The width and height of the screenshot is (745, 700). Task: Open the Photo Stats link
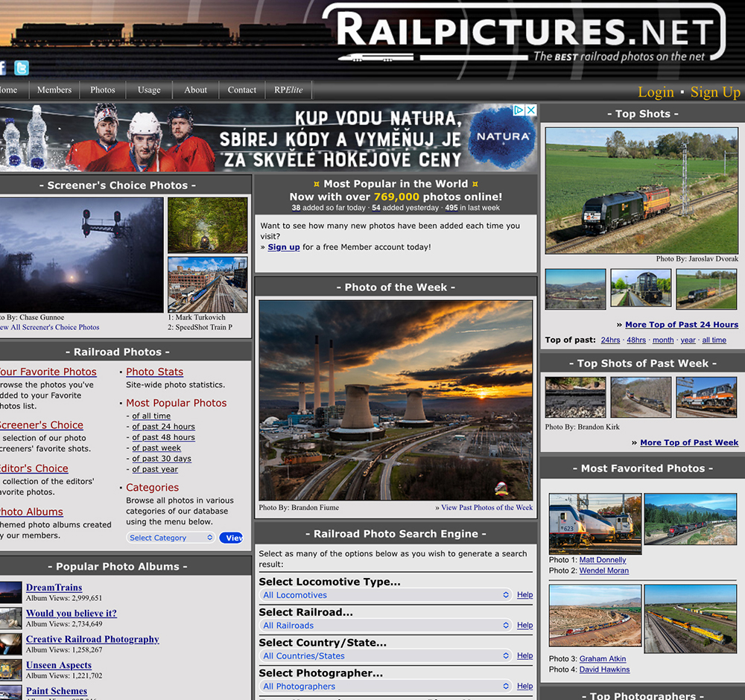coord(155,372)
